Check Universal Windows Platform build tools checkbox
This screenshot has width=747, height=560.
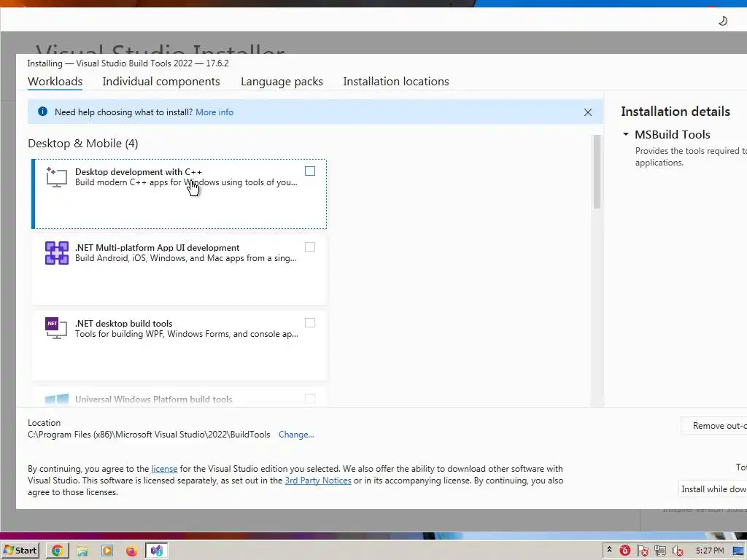[x=309, y=399]
